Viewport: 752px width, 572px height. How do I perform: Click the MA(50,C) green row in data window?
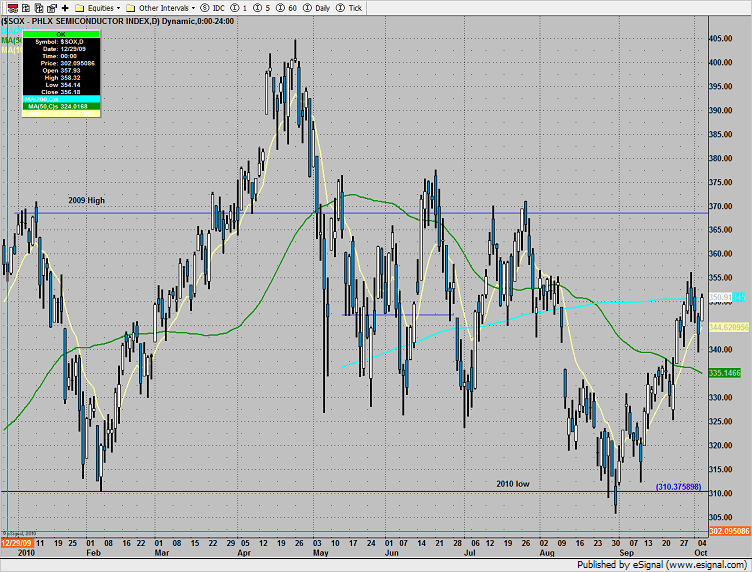[60, 106]
